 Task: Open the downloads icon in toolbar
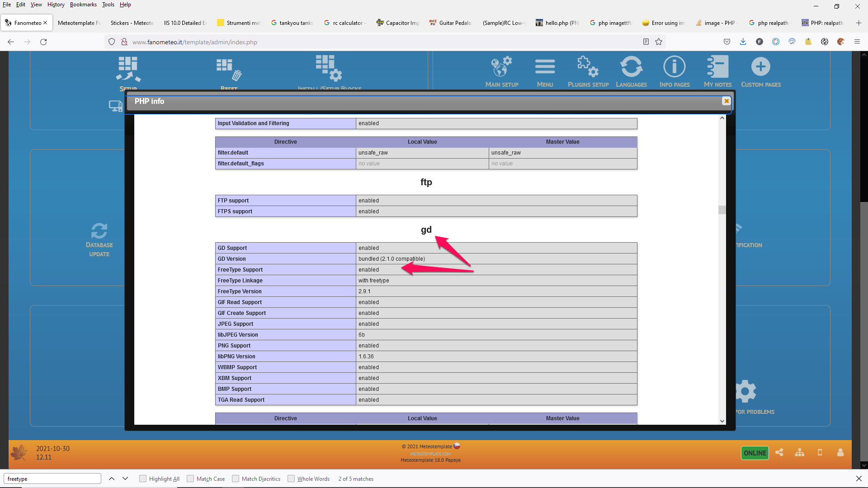click(743, 42)
